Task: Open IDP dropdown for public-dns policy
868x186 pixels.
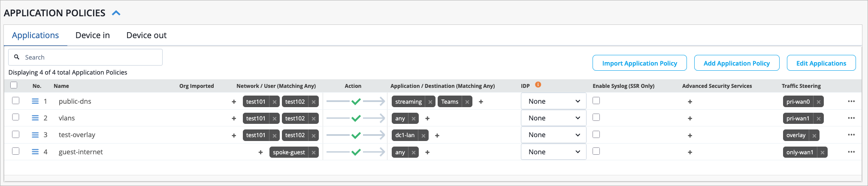Action: (553, 102)
